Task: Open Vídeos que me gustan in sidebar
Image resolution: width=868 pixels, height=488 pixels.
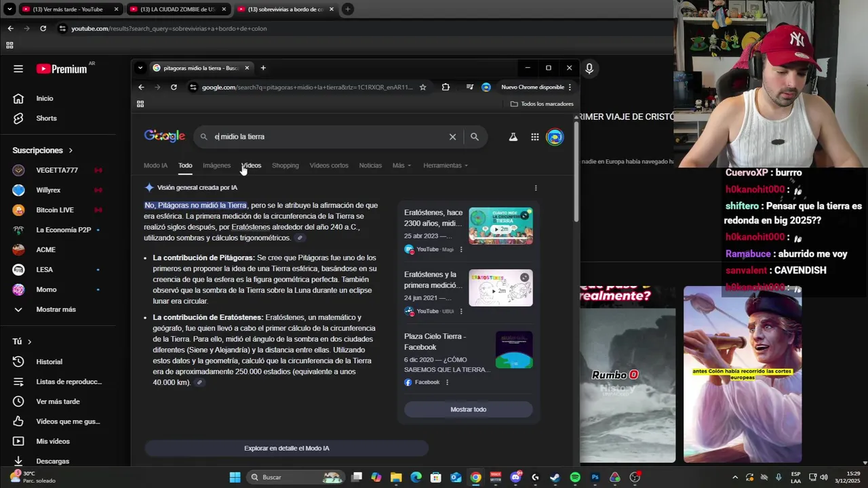Action: [x=68, y=422]
